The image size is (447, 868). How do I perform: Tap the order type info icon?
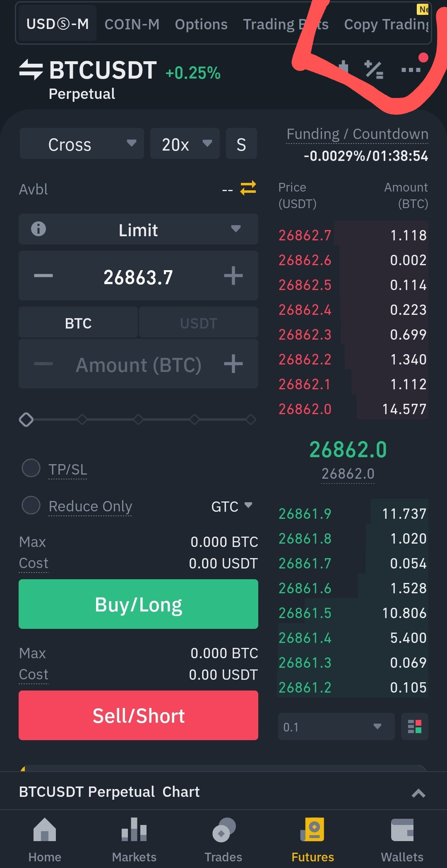click(x=38, y=229)
